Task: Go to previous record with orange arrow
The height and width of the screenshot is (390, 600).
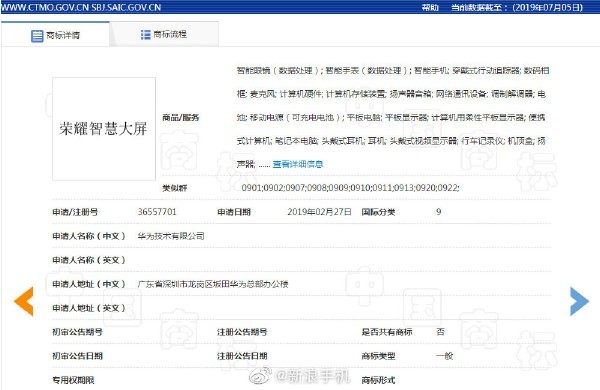Action: click(x=24, y=302)
